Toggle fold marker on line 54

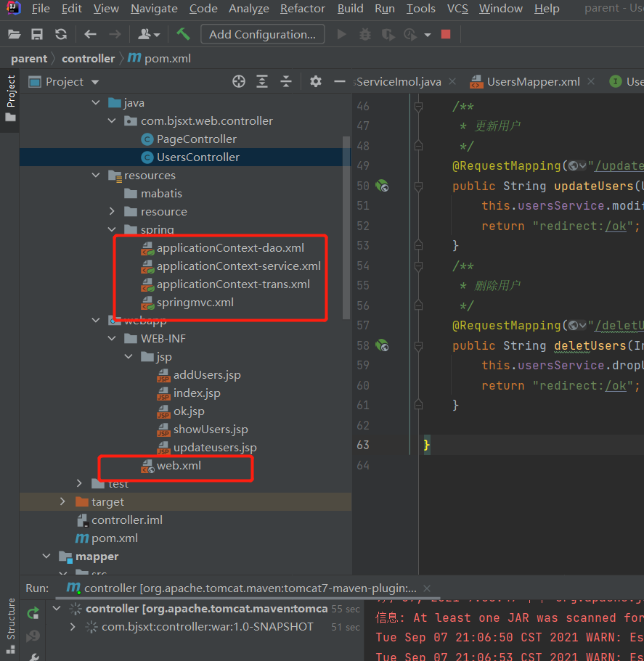tap(418, 266)
